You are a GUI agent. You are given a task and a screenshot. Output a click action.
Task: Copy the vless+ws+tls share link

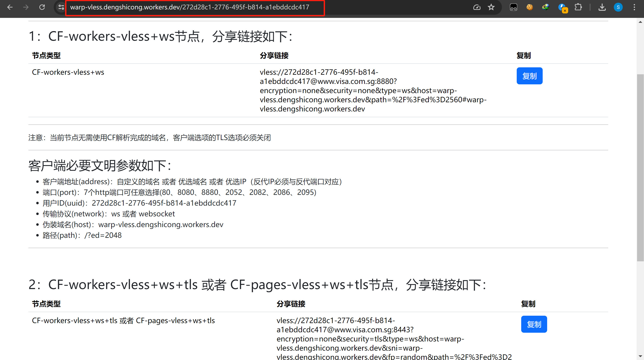pyautogui.click(x=534, y=324)
